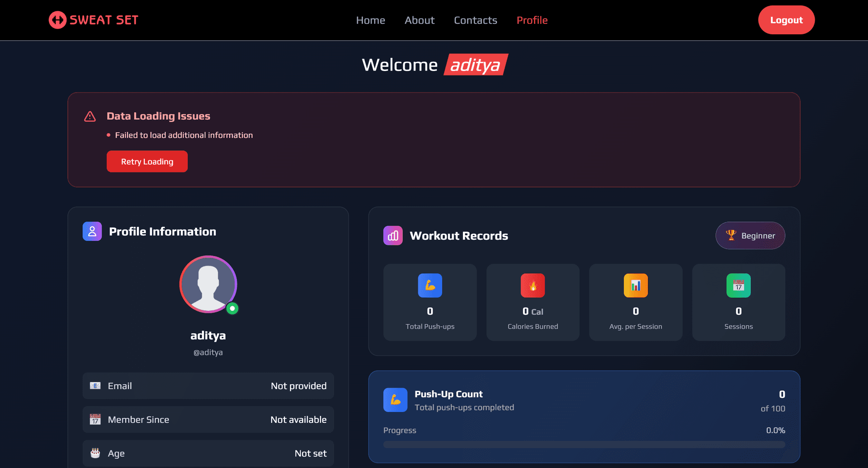Click the Member Since calendar icon
This screenshot has height=468, width=868.
pos(95,420)
